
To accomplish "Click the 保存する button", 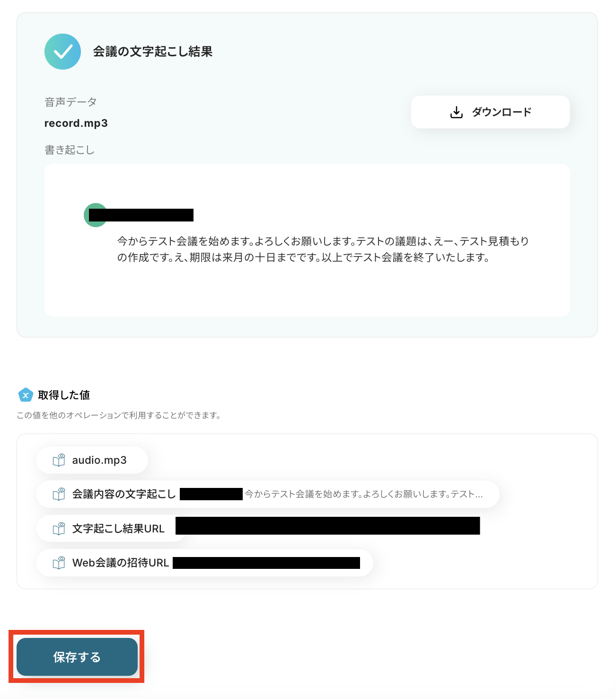I will pos(77,657).
